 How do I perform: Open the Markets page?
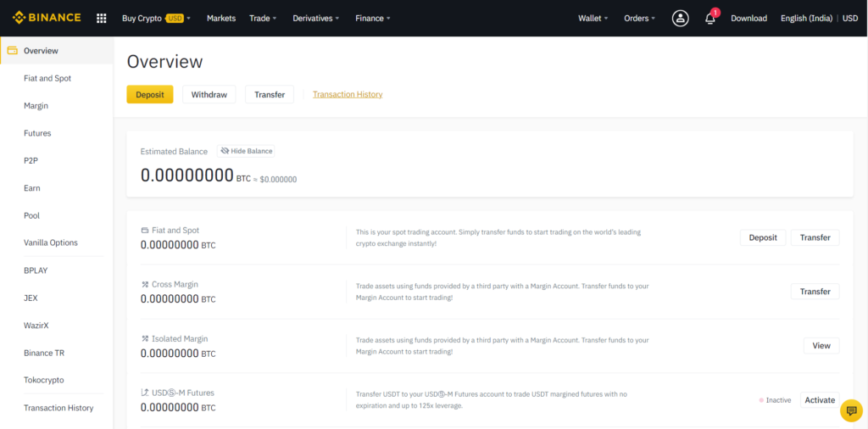coord(221,19)
